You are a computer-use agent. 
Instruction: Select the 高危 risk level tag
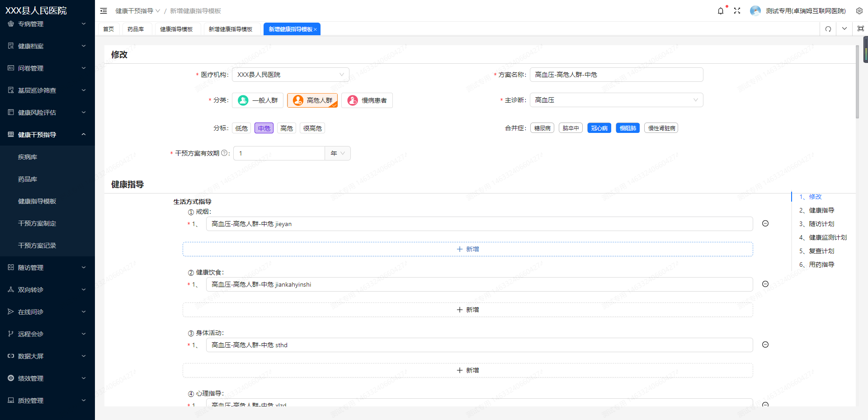click(x=287, y=128)
